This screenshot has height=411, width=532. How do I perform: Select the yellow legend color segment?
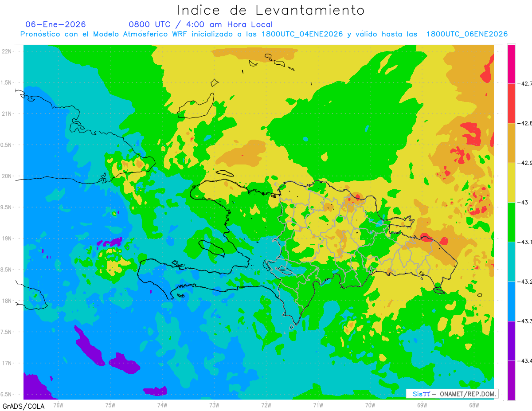coord(511,182)
